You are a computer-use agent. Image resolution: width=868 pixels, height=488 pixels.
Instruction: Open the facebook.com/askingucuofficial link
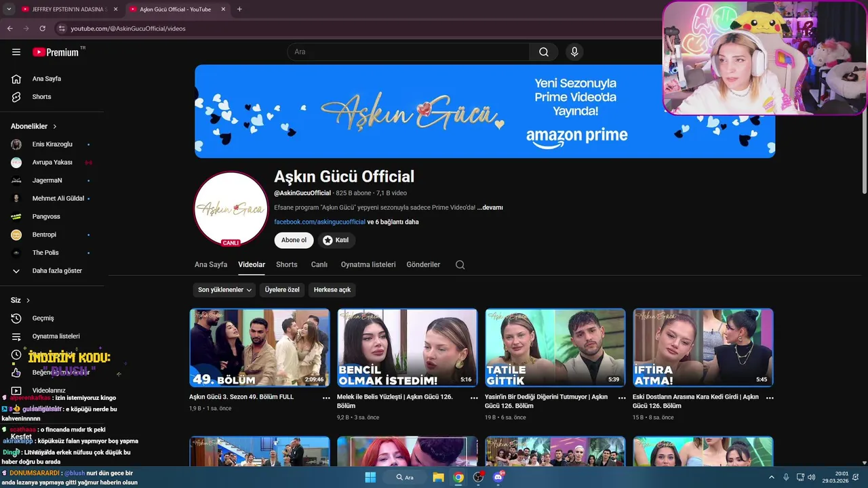click(x=319, y=222)
